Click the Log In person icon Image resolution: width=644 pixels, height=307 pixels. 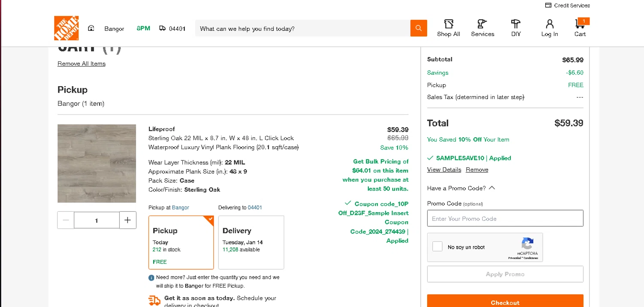coord(550,24)
